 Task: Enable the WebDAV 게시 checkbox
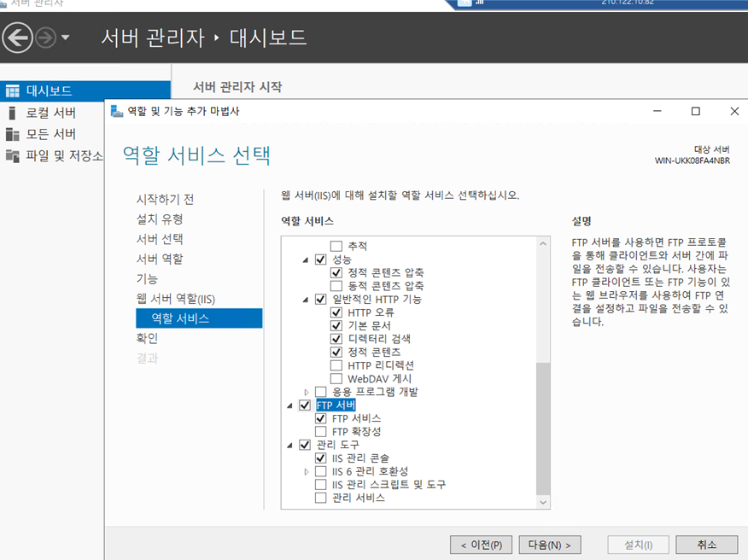[336, 378]
